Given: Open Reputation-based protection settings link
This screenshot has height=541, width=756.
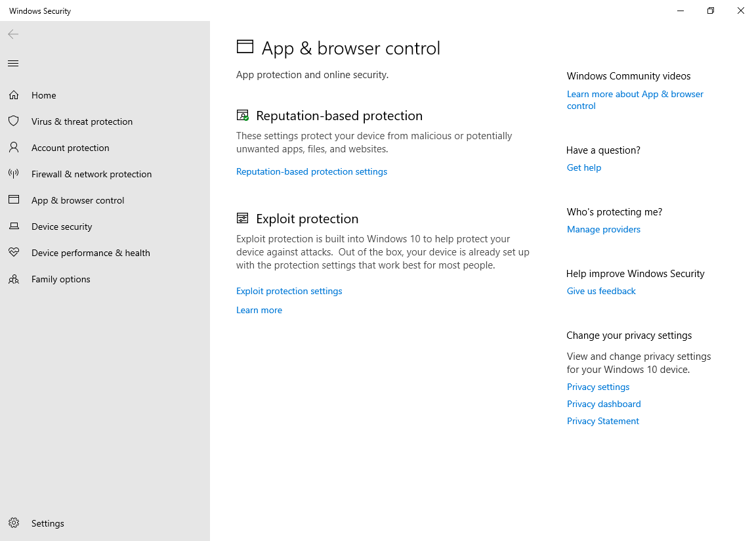Looking at the screenshot, I should [x=312, y=171].
